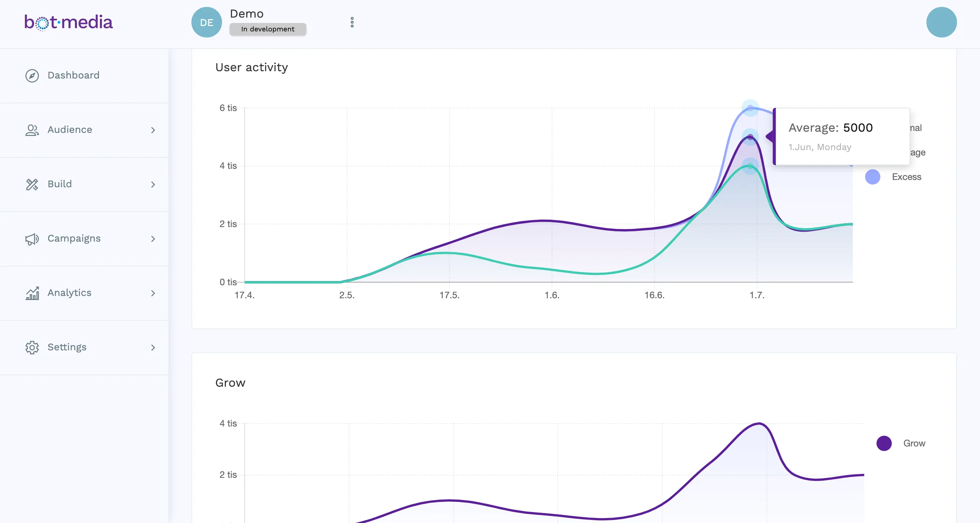Expand the Build menu chevron
Viewport: 980px width, 523px height.
click(x=153, y=185)
